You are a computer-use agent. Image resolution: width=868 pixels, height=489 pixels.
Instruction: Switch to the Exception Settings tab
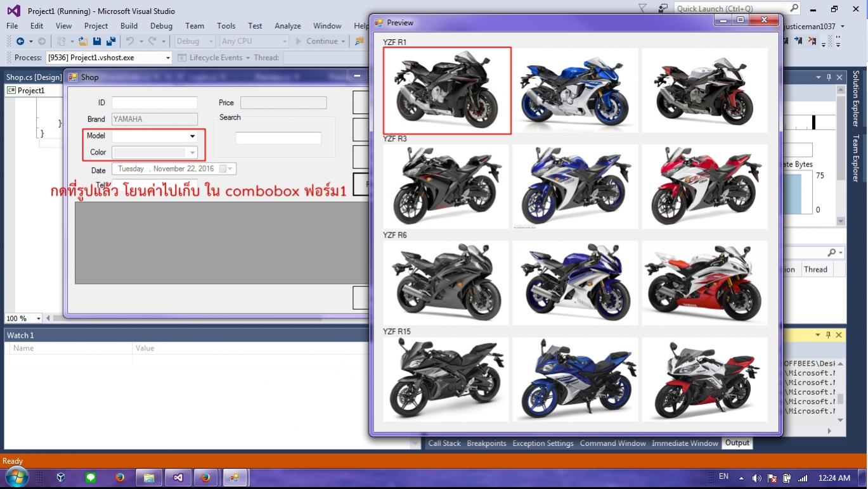click(x=543, y=443)
